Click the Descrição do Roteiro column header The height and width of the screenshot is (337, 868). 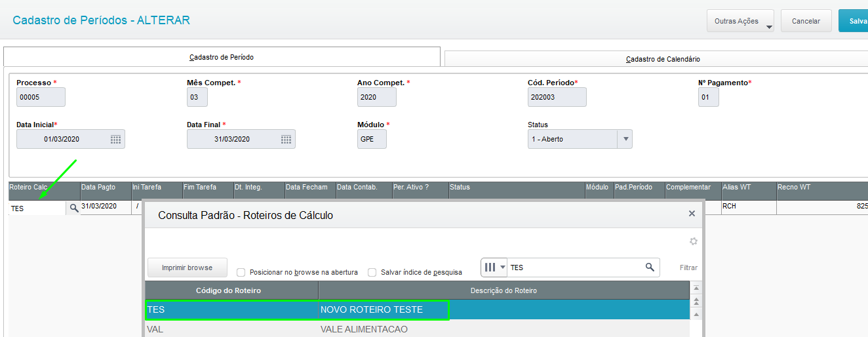(504, 290)
